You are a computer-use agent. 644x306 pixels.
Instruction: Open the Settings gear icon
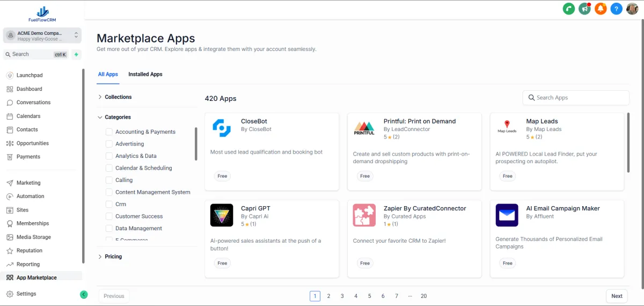(10, 294)
